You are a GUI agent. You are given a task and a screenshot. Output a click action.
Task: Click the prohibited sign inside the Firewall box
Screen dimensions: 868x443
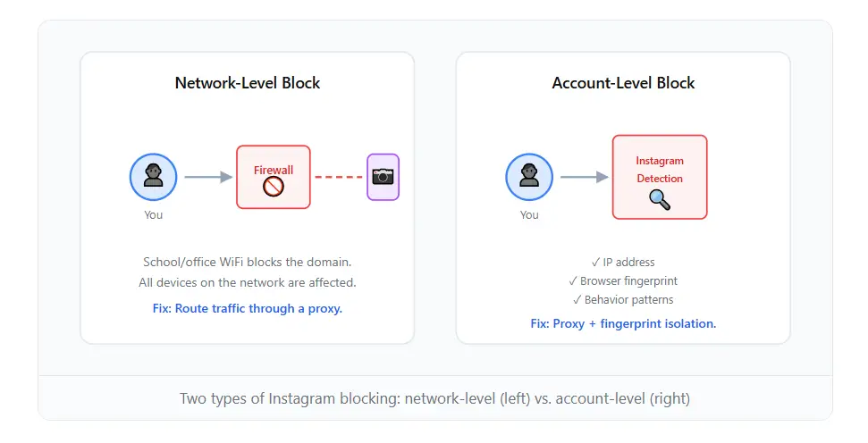tap(274, 187)
